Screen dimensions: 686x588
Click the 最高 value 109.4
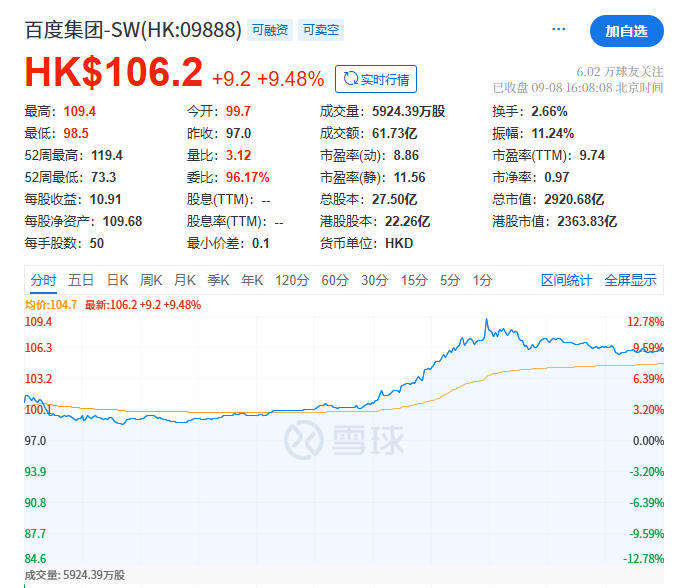click(80, 112)
